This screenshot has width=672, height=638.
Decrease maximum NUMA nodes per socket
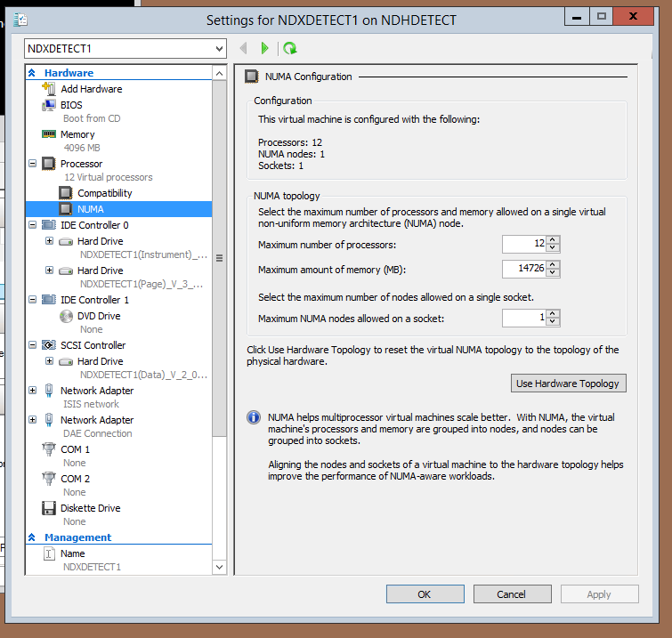pos(553,322)
